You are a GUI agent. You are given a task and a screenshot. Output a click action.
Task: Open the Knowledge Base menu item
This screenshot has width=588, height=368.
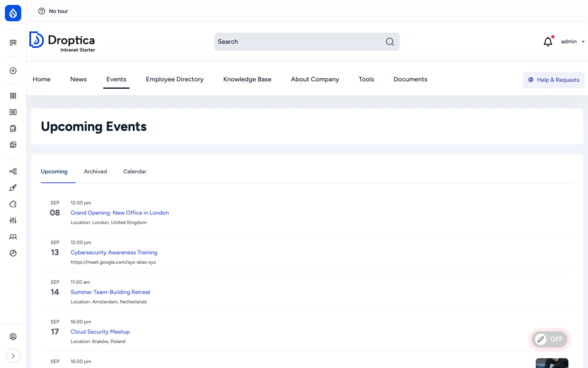(x=247, y=79)
